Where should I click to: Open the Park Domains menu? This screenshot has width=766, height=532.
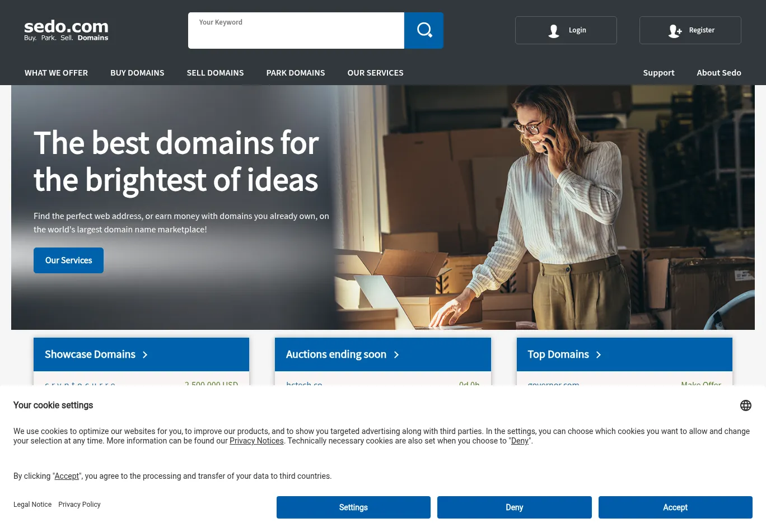[x=296, y=73]
